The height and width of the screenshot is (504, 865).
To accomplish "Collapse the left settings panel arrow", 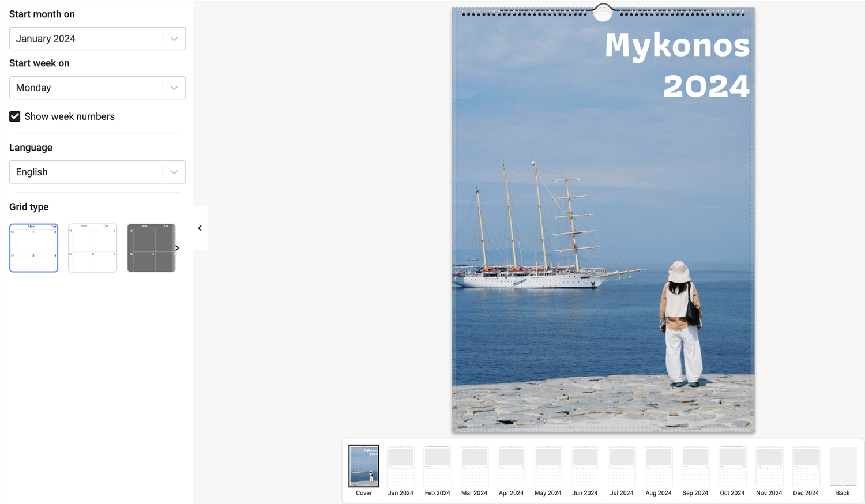I will pos(200,228).
